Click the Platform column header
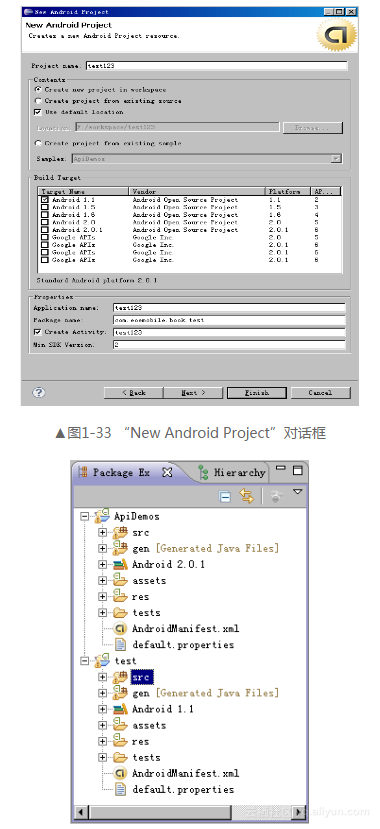Image resolution: width=380 pixels, height=829 pixels. coord(288,191)
